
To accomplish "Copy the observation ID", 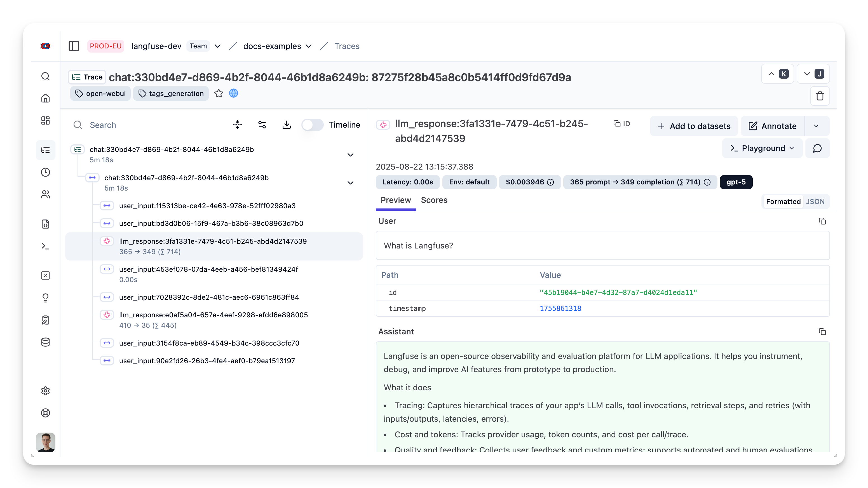I will pyautogui.click(x=622, y=124).
